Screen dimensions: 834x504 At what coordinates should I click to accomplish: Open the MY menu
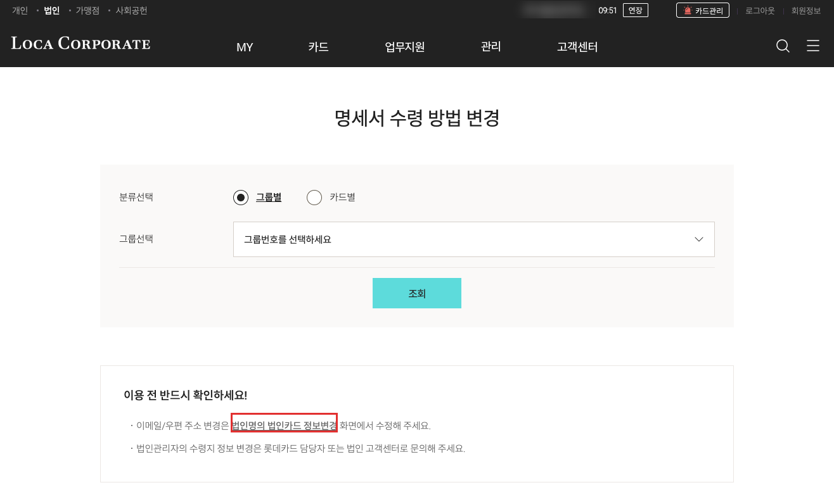245,47
